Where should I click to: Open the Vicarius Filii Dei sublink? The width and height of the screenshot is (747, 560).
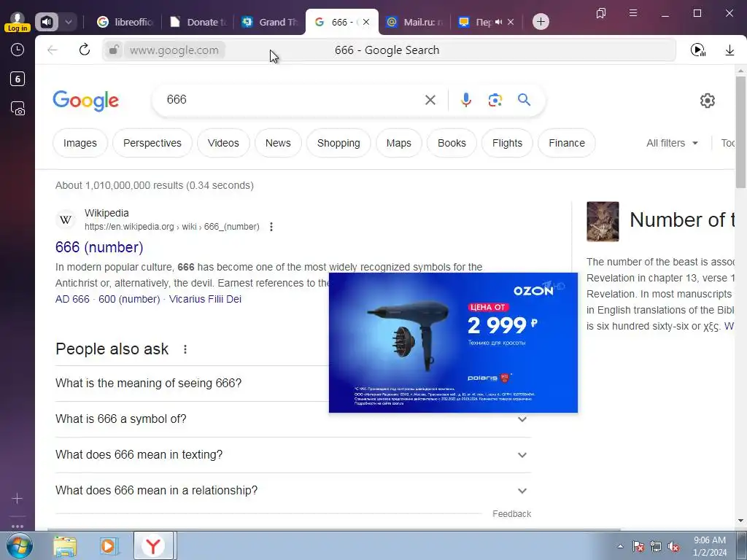[x=205, y=299]
